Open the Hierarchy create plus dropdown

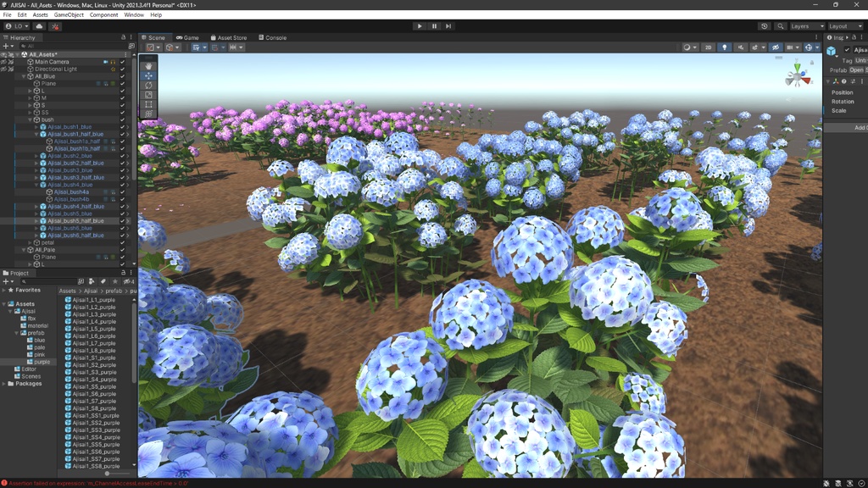click(8, 46)
